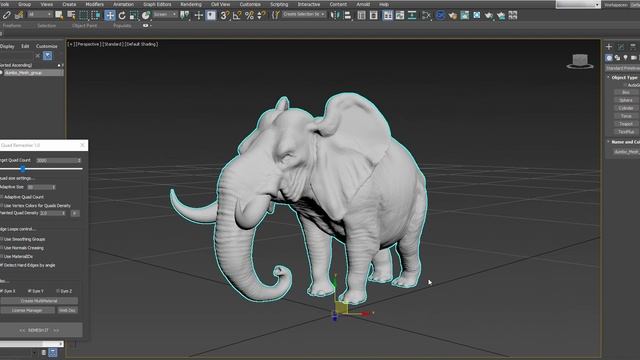Screen dimensions: 640x360
Task: Activate the Select and Scale tool
Action: (134, 16)
